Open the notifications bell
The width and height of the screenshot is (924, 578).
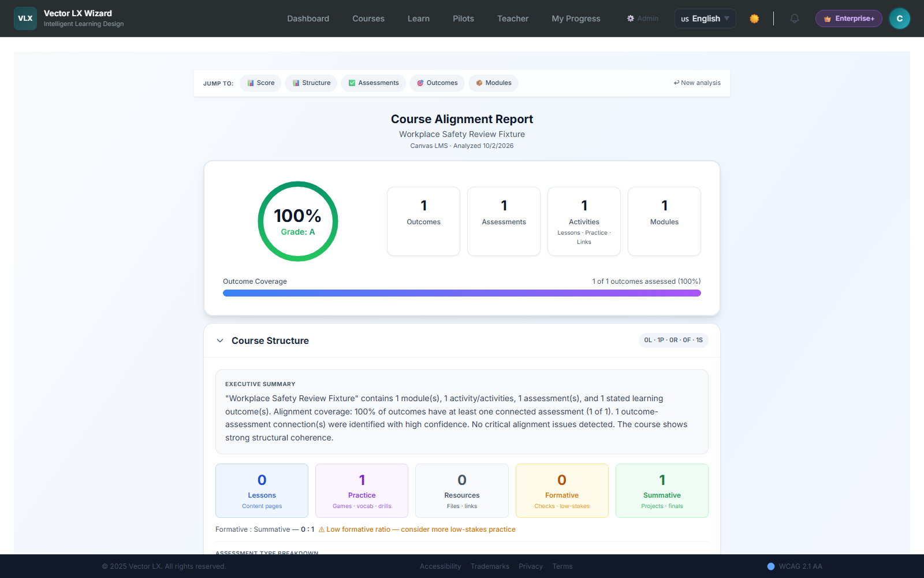point(795,18)
